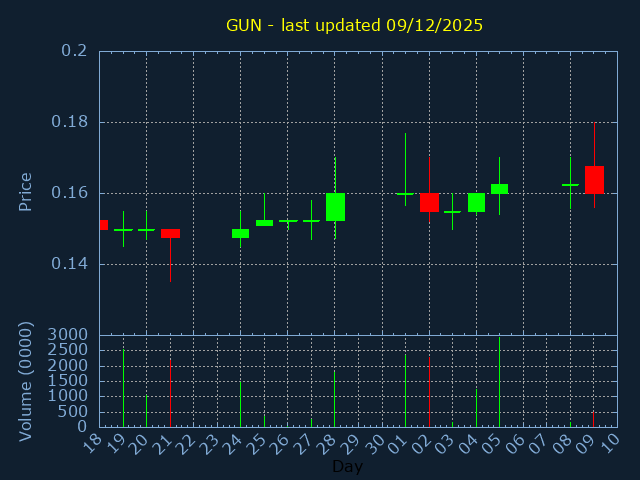Viewport: 640px width, 480px height.
Task: Click the red candle body on day 02
Action: click(x=429, y=202)
